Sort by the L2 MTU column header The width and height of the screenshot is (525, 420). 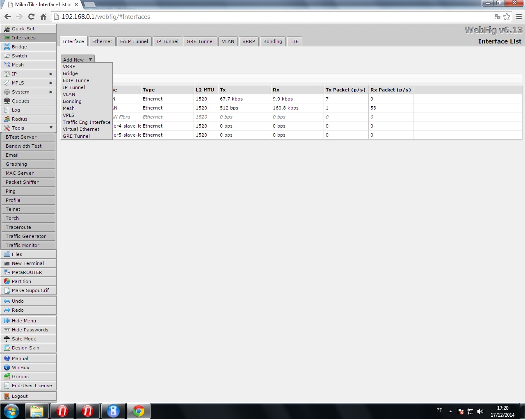[205, 90]
